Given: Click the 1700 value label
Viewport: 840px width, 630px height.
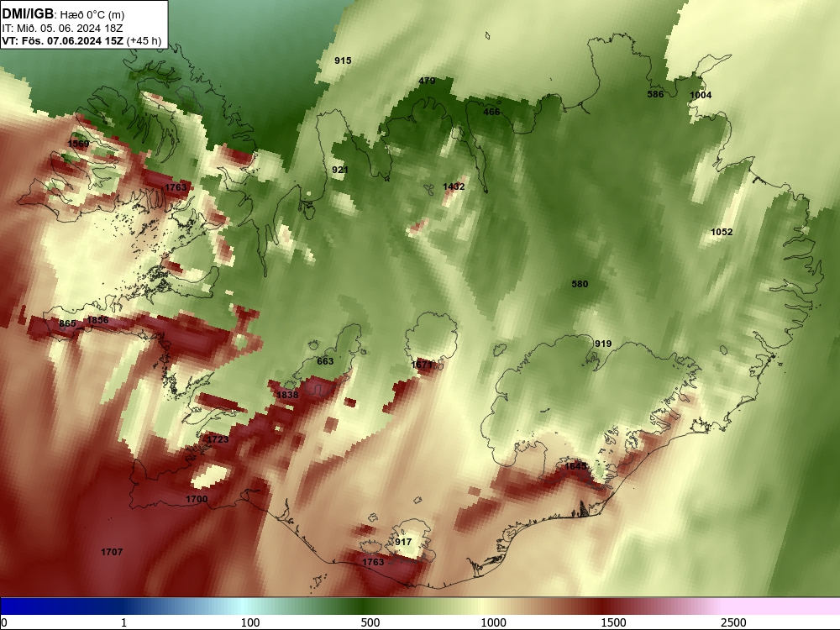Looking at the screenshot, I should pyautogui.click(x=197, y=499).
